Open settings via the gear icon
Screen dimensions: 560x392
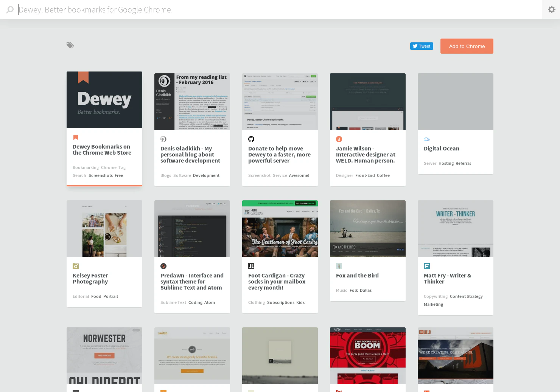[551, 9]
